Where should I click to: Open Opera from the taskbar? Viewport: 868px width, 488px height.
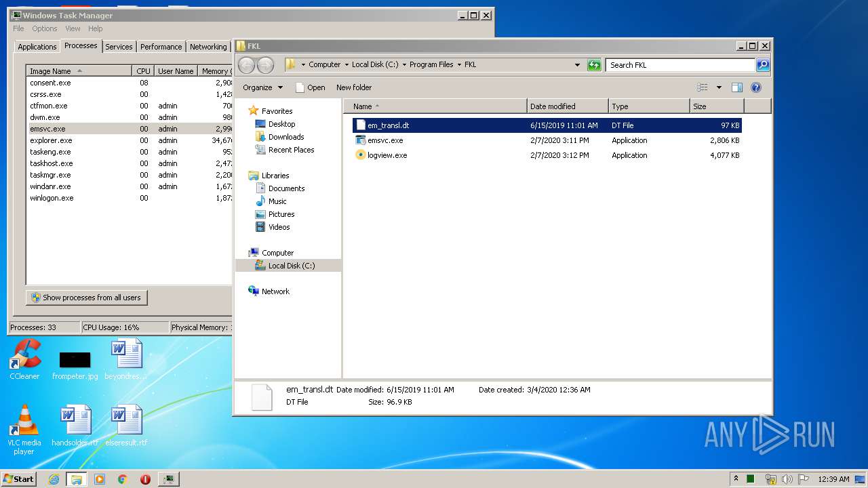pyautogui.click(x=145, y=479)
